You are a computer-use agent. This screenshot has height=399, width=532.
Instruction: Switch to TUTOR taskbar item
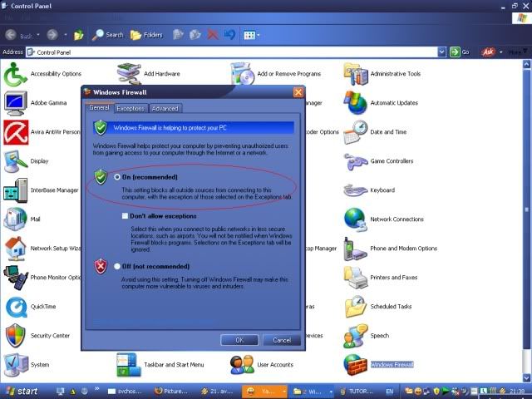(x=357, y=392)
